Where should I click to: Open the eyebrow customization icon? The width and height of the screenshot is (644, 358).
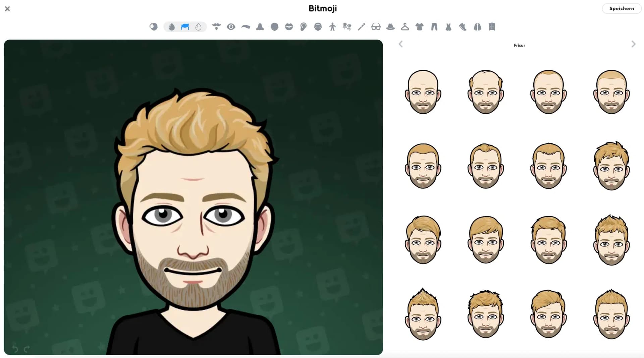(x=246, y=27)
